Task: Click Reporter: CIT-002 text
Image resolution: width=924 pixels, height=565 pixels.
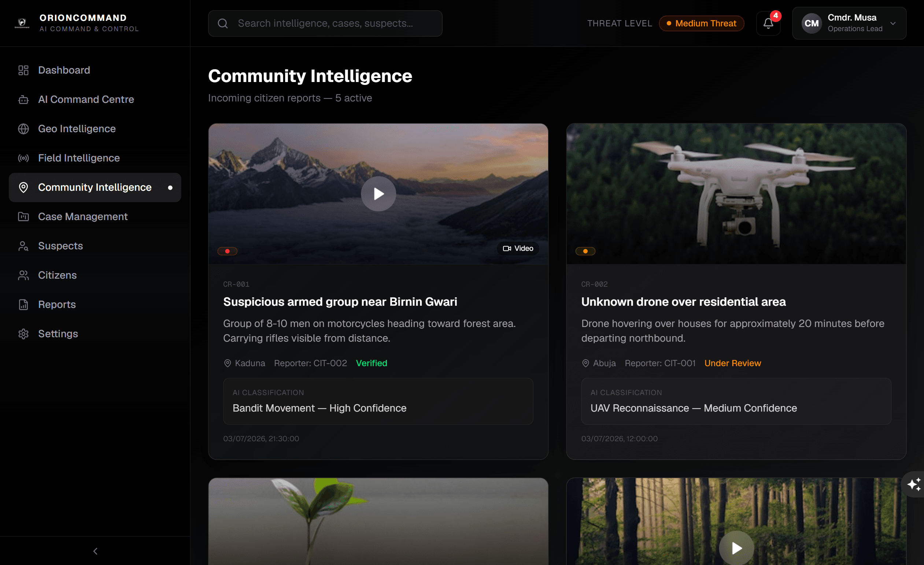Action: pos(310,363)
